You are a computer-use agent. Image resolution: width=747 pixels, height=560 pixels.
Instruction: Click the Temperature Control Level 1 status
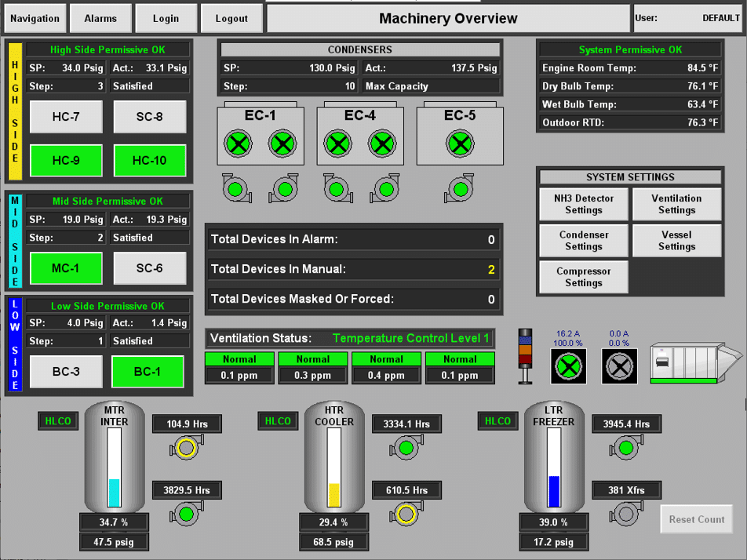(410, 338)
